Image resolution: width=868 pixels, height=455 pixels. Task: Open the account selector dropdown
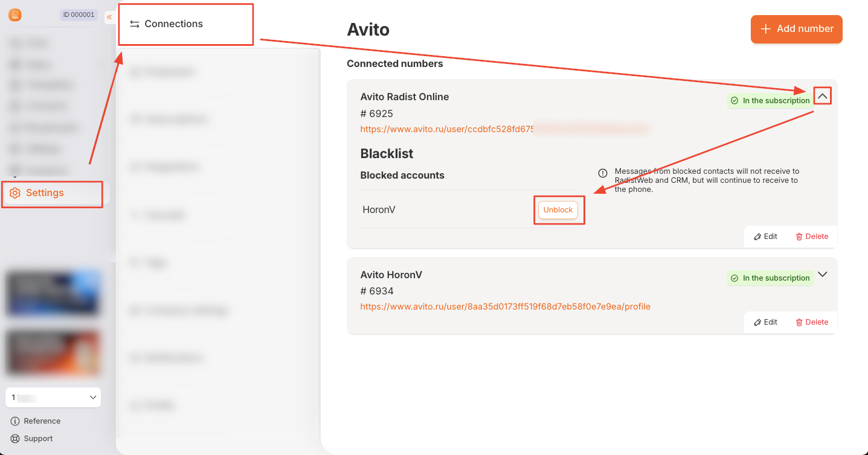(53, 398)
